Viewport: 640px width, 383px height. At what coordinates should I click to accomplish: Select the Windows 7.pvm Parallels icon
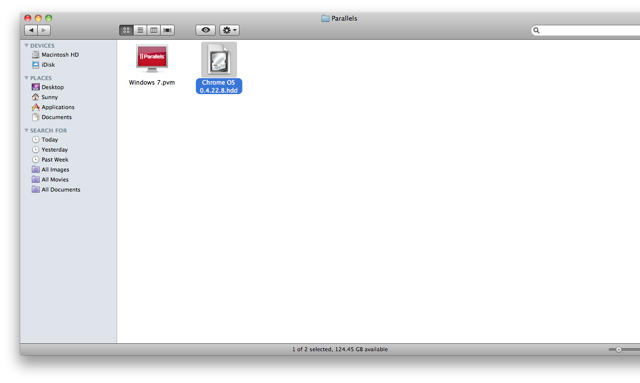pos(152,58)
